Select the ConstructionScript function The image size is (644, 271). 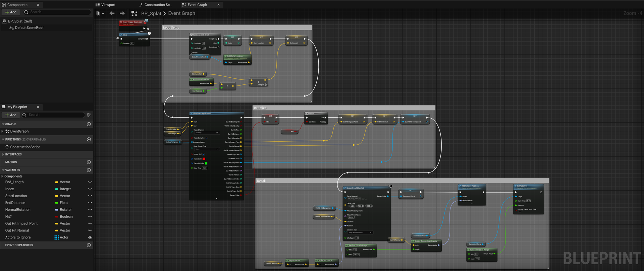[25, 147]
